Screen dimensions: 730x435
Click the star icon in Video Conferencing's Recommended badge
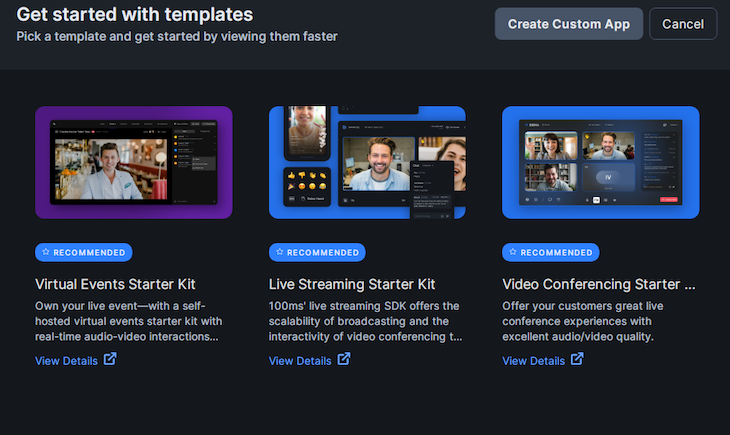pyautogui.click(x=512, y=252)
